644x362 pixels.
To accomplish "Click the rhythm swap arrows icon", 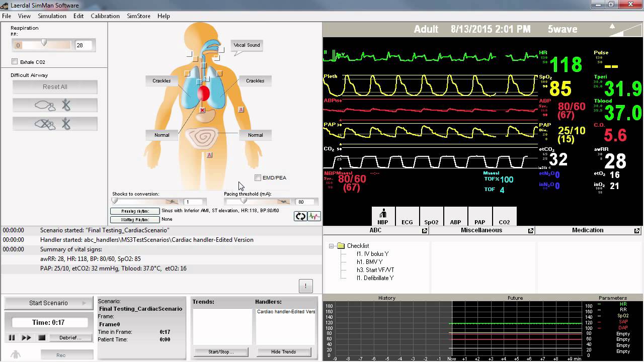I will (300, 216).
